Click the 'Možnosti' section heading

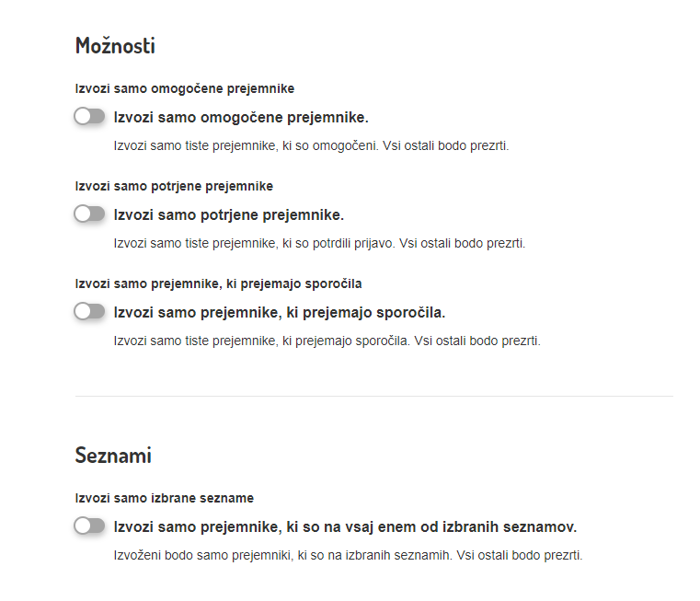coord(115,46)
